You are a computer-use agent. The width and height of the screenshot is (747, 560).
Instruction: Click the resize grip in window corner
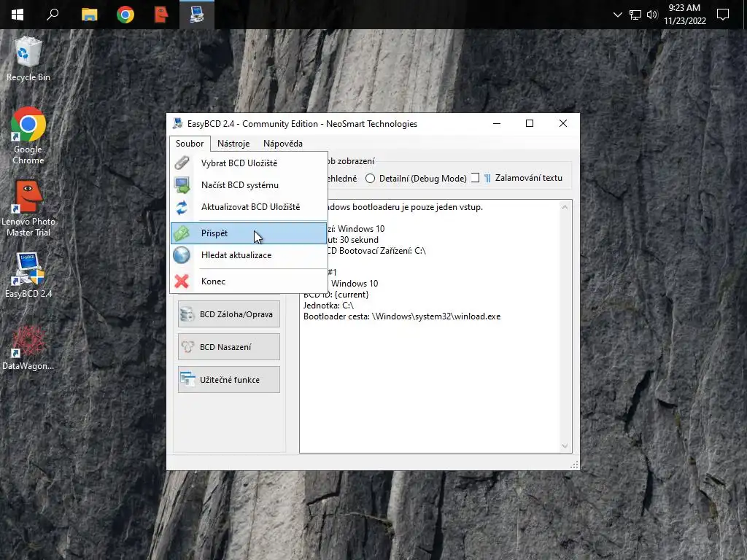tap(575, 465)
